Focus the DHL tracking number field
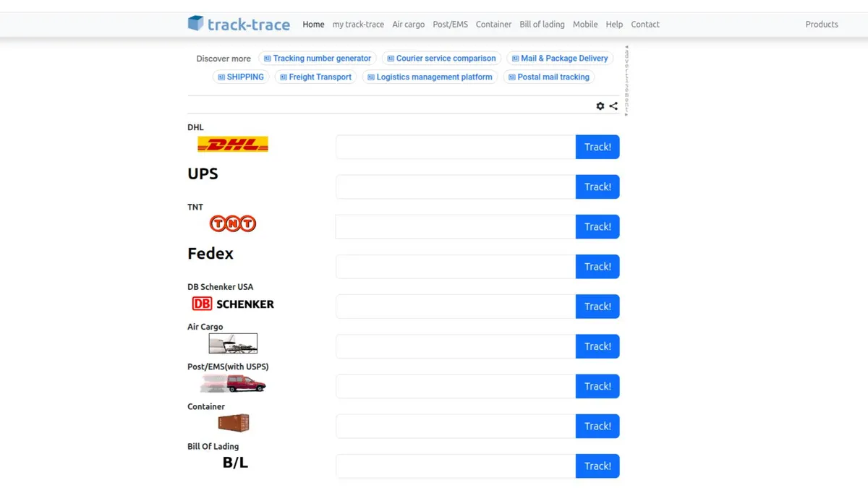 tap(456, 147)
